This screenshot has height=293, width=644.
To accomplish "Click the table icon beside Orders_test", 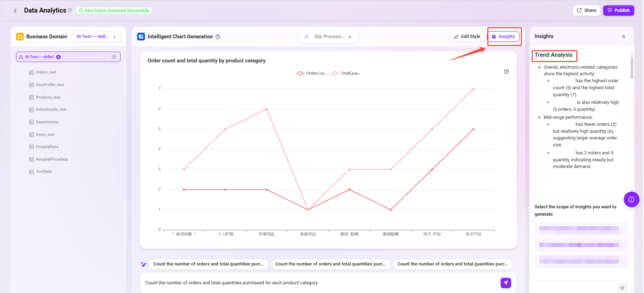I will point(31,72).
